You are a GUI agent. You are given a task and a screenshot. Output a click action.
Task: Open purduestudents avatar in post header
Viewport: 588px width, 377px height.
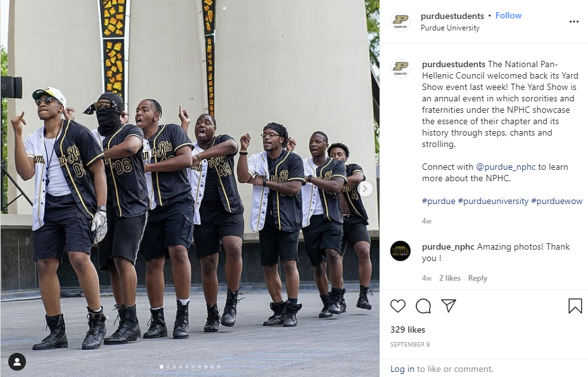tap(400, 22)
